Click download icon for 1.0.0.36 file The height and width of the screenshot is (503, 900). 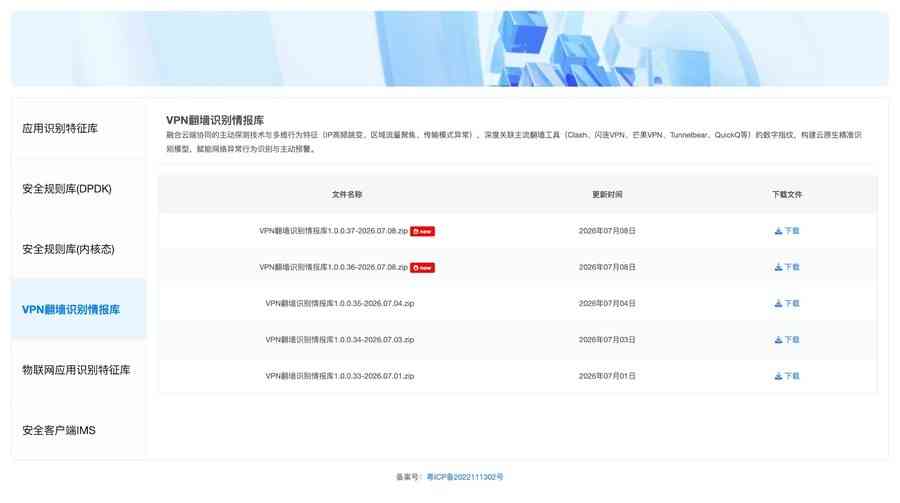786,267
